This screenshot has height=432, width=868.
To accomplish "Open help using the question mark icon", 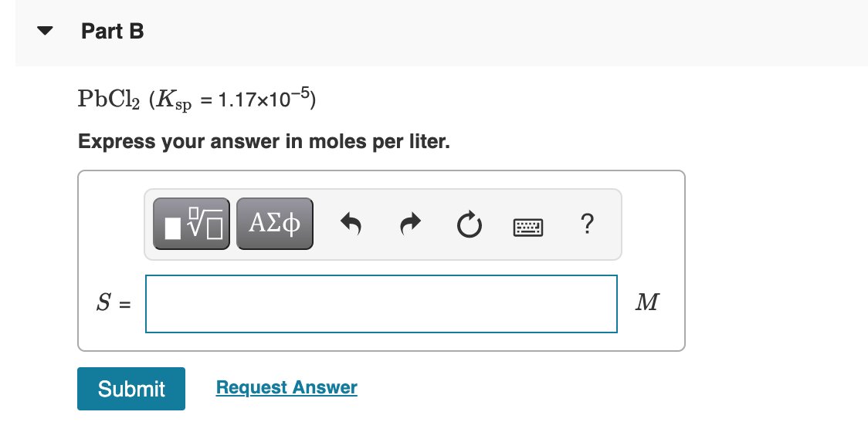I will tap(588, 224).
